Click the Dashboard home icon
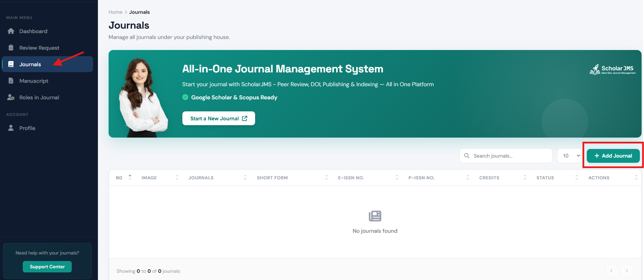 (x=11, y=31)
